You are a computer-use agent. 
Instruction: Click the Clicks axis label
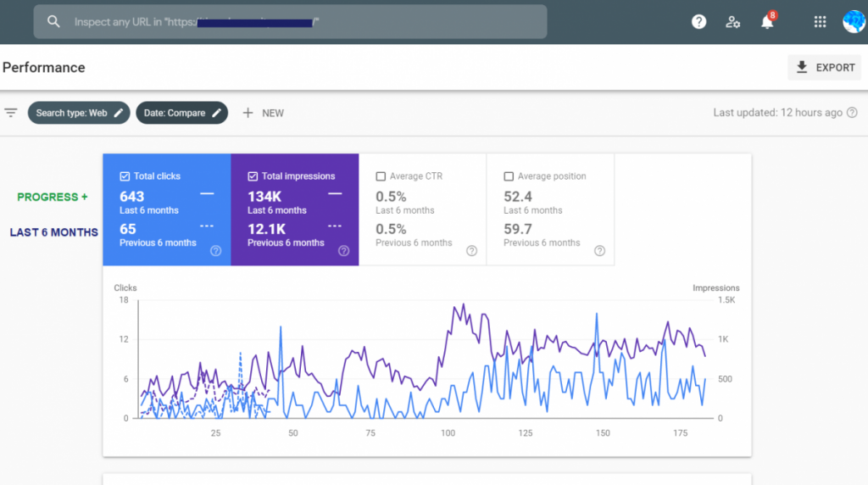[125, 288]
